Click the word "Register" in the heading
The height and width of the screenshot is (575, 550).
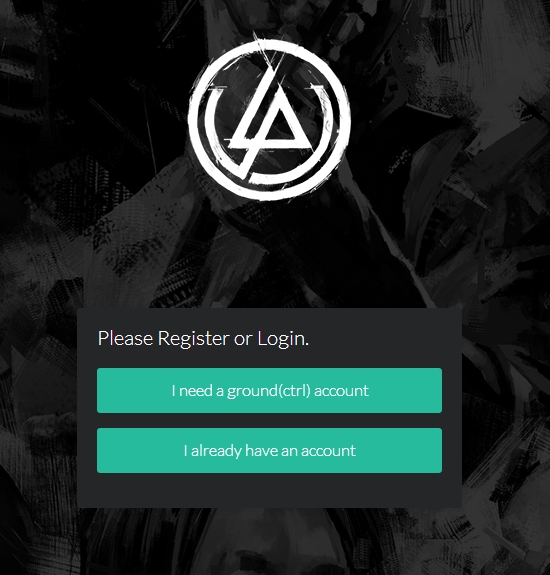(193, 338)
